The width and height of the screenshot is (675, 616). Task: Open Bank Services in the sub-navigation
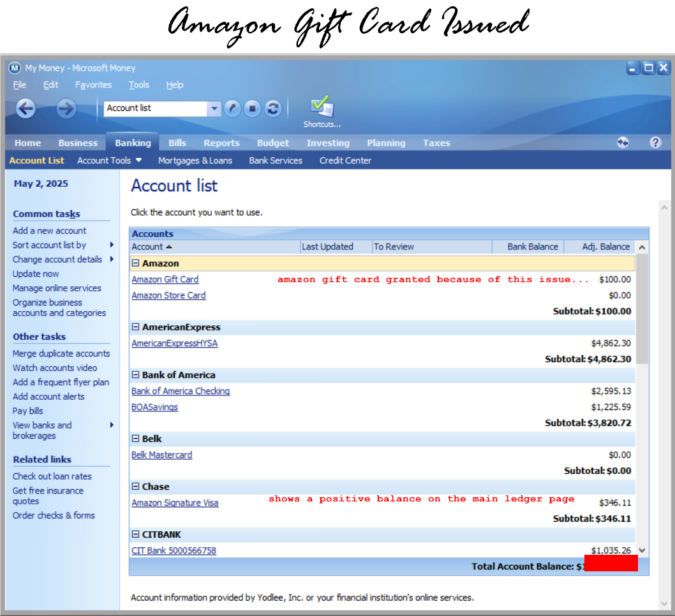coord(276,161)
